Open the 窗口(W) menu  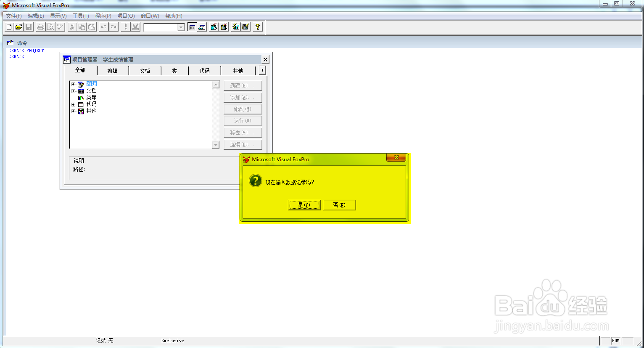coord(150,16)
